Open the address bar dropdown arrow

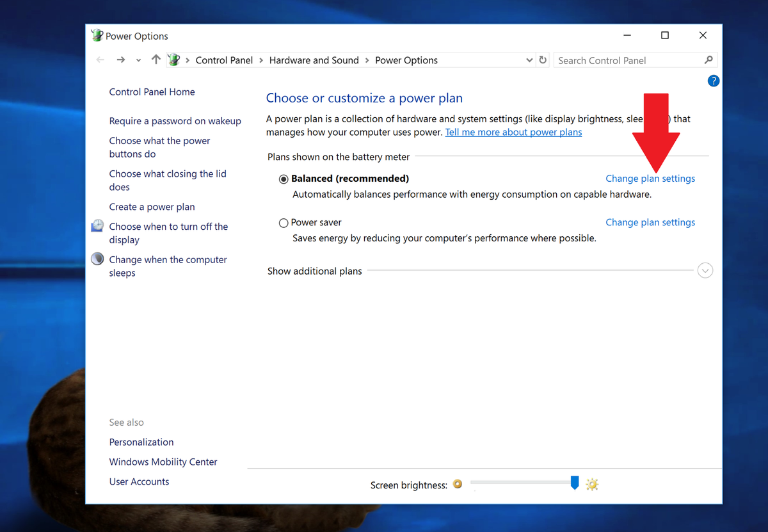coord(529,60)
